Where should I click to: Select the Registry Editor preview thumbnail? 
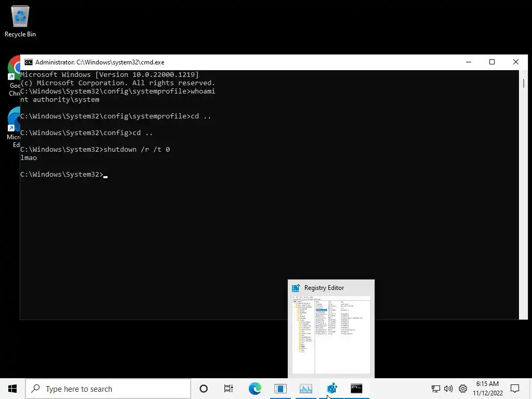[x=331, y=335]
